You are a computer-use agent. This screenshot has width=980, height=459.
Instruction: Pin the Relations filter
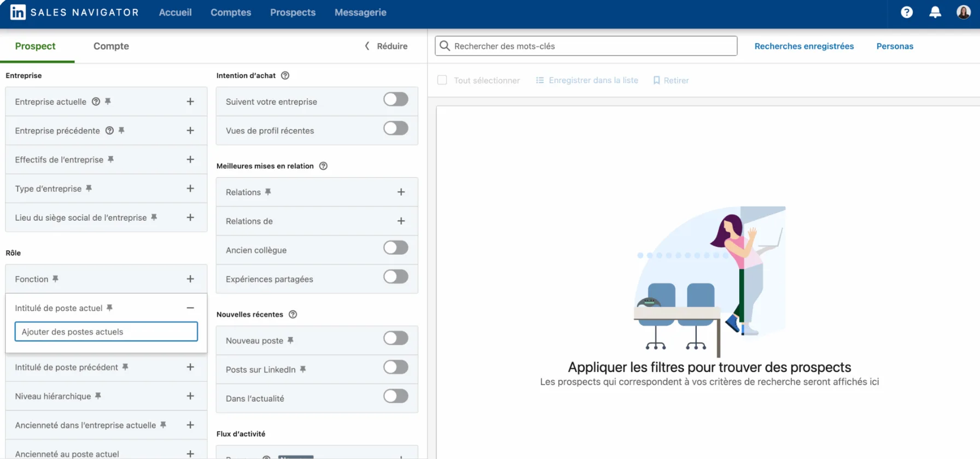click(x=268, y=192)
